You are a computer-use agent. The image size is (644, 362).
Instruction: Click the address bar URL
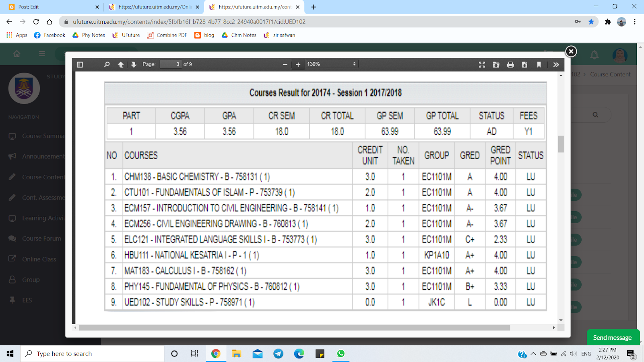[x=189, y=22]
